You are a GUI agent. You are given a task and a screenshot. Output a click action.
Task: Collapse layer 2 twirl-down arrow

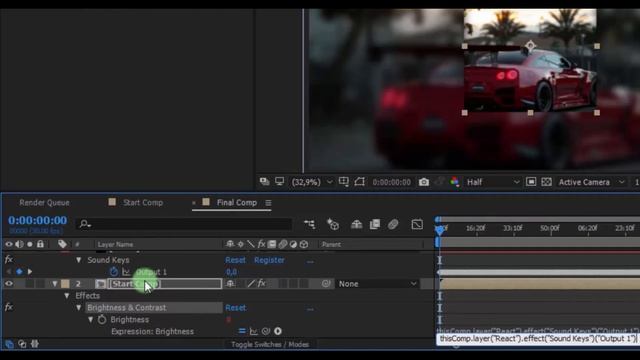54,284
